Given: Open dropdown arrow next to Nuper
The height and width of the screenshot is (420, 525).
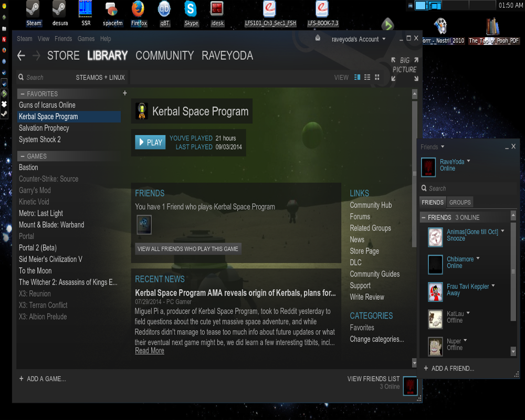Looking at the screenshot, I should point(465,340).
